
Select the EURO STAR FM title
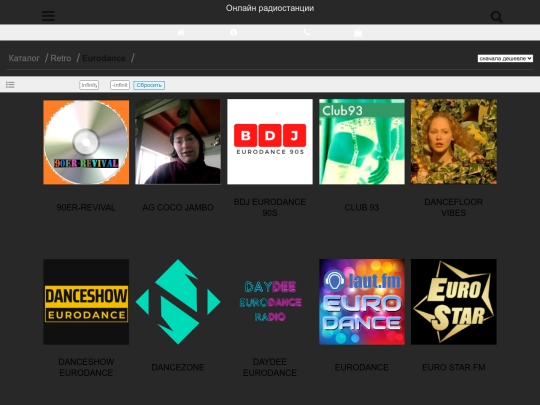coord(454,367)
